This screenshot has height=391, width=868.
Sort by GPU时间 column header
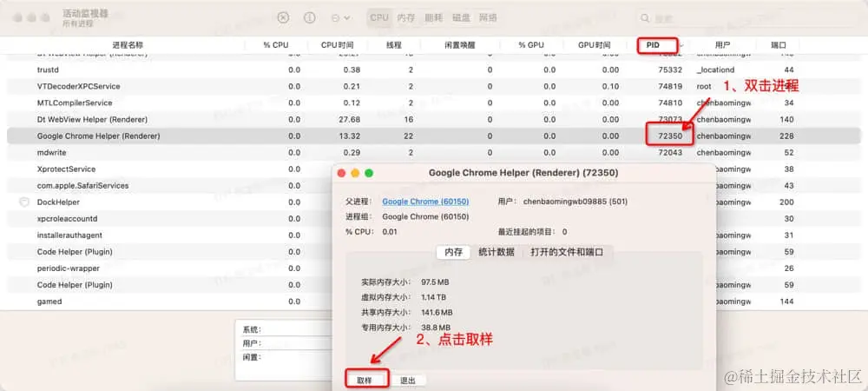pyautogui.click(x=594, y=45)
